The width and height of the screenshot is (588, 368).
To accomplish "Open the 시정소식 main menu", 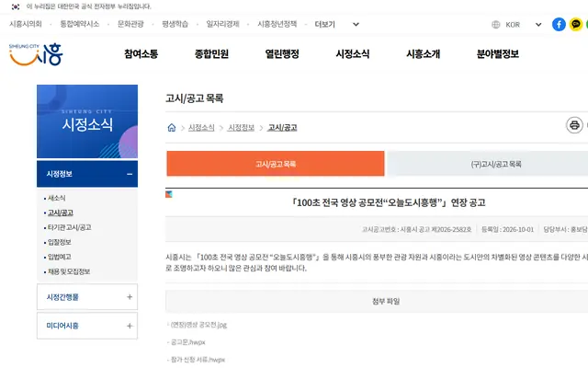I will 353,54.
